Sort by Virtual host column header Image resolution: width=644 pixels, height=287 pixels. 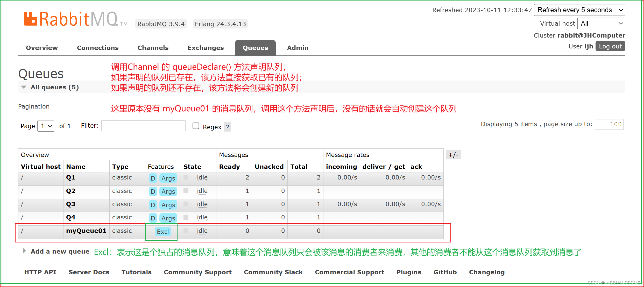[41, 167]
